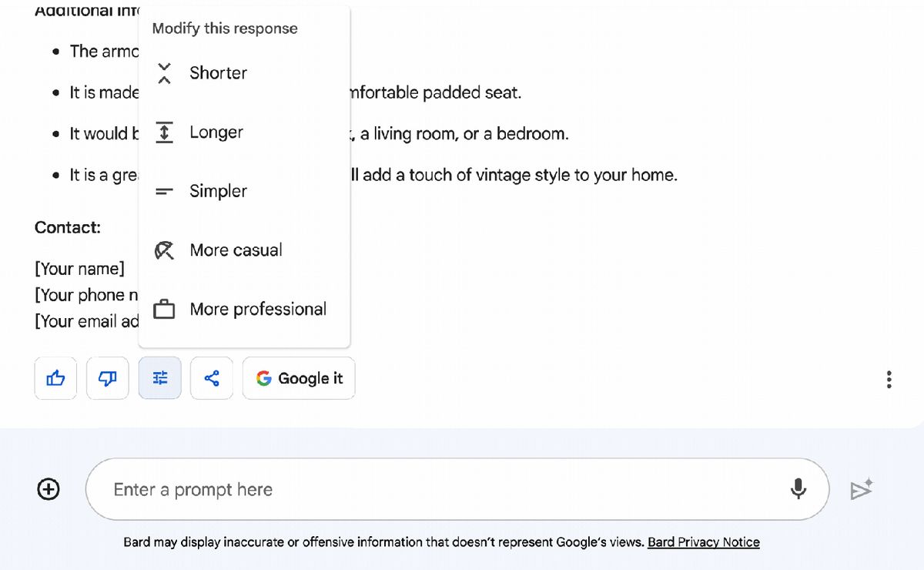Choose Simpler from modify menu
This screenshot has width=924, height=570.
[244, 191]
